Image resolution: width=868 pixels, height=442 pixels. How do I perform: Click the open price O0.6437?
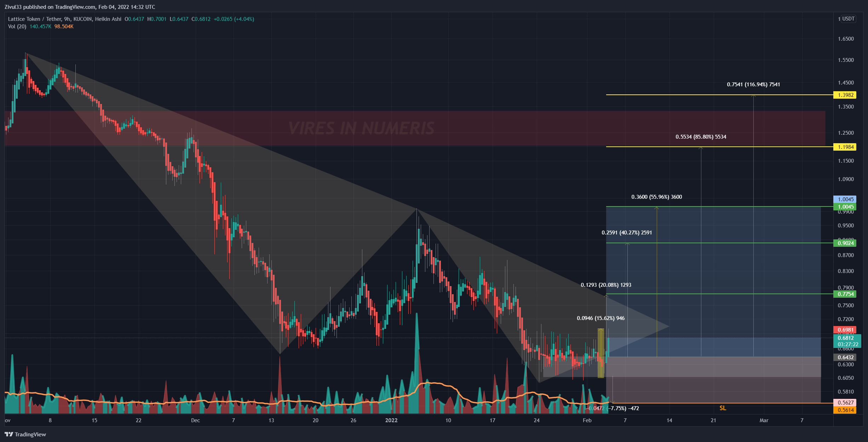pyautogui.click(x=134, y=19)
